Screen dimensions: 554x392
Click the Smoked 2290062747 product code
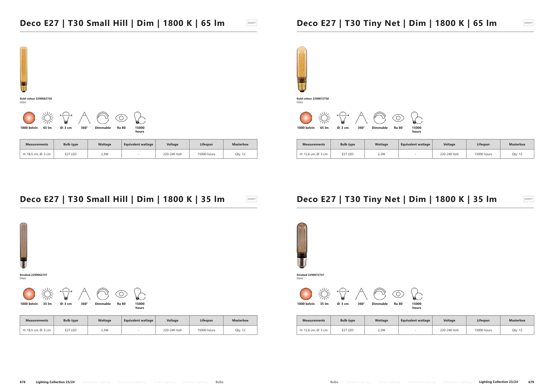pyautogui.click(x=33, y=275)
